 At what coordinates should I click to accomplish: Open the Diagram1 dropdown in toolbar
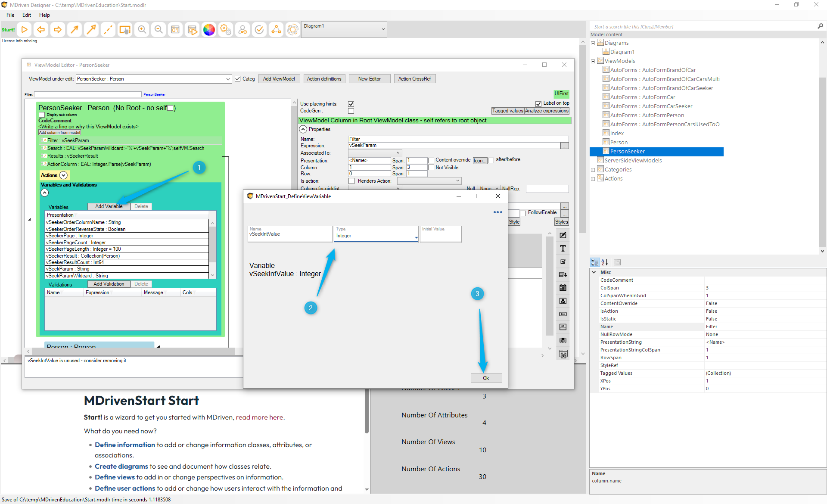click(383, 29)
